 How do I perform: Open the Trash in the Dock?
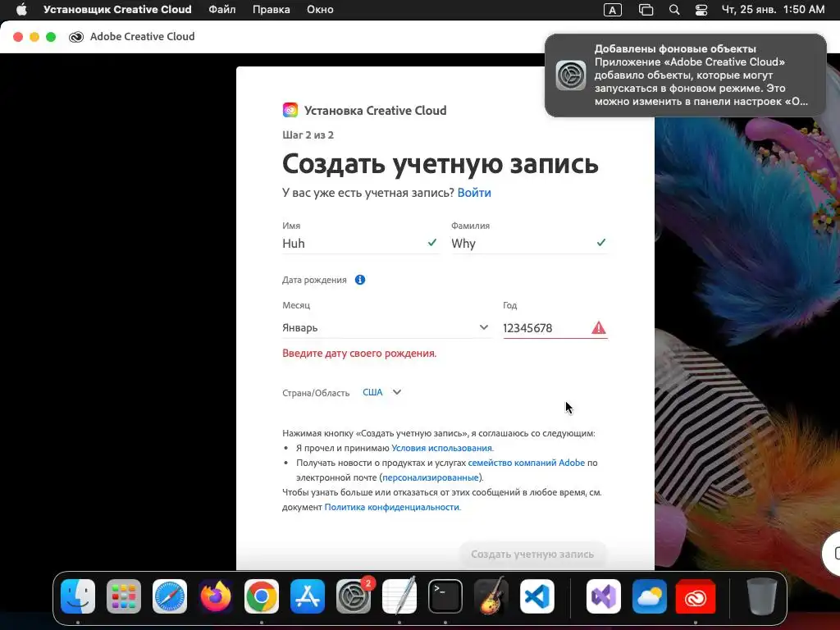pos(762,596)
